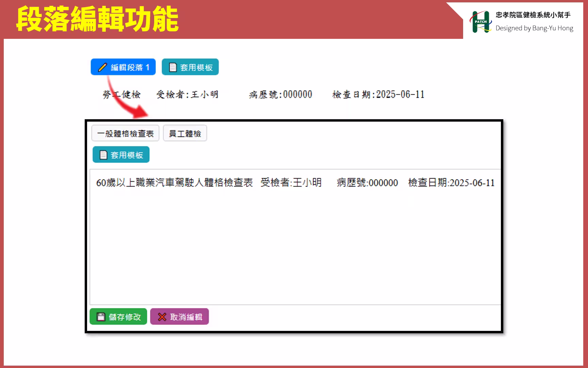The width and height of the screenshot is (588, 368).
Task: Click 檢查日期:2025-06-11 inside the editor text area
Action: coord(451,183)
